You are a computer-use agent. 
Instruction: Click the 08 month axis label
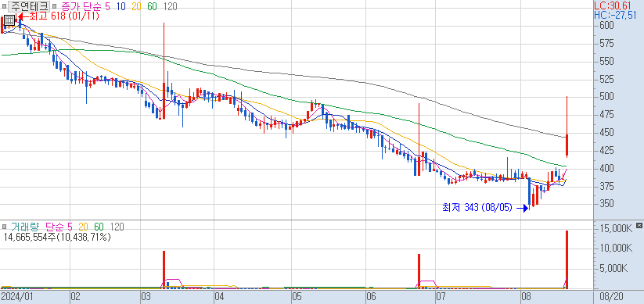(525, 296)
